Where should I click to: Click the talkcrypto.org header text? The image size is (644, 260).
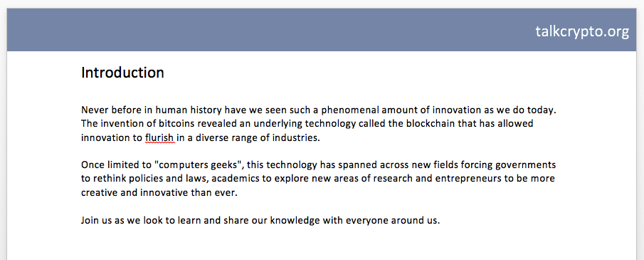[x=582, y=31]
